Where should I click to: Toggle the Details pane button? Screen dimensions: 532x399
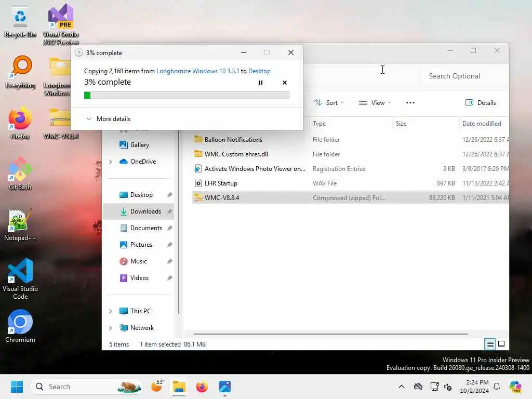[x=481, y=102]
